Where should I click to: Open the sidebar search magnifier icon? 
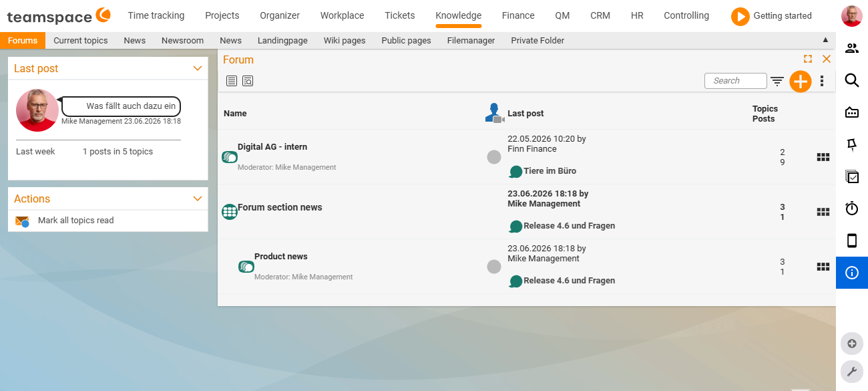point(851,80)
